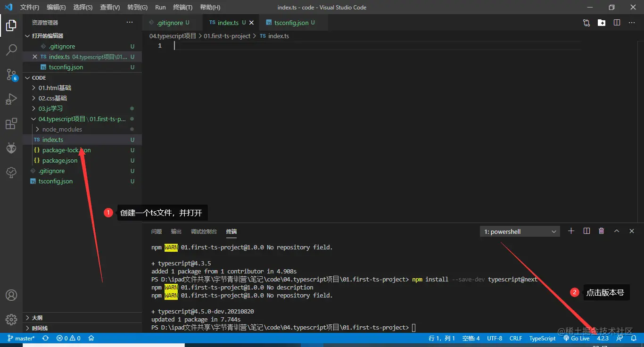Maximize the terminal panel with up chevron

[617, 231]
